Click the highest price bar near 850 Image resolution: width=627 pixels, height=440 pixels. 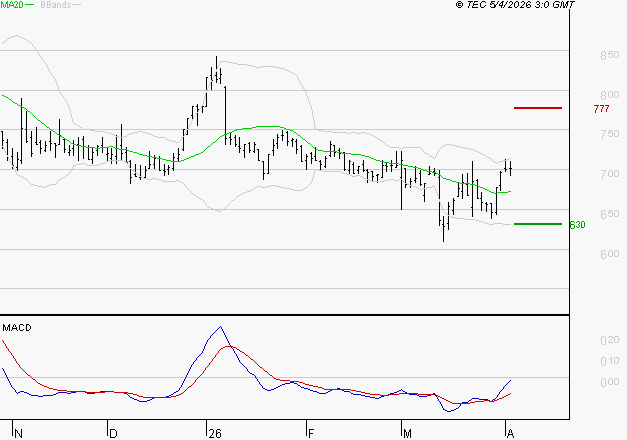point(216,69)
